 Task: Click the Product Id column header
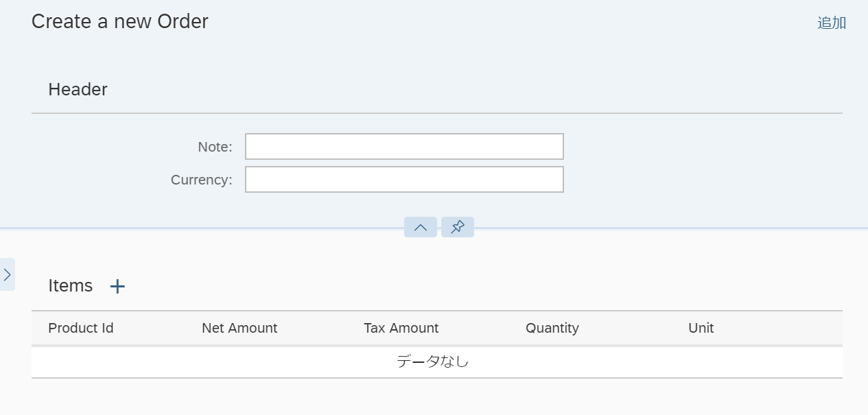pos(81,328)
